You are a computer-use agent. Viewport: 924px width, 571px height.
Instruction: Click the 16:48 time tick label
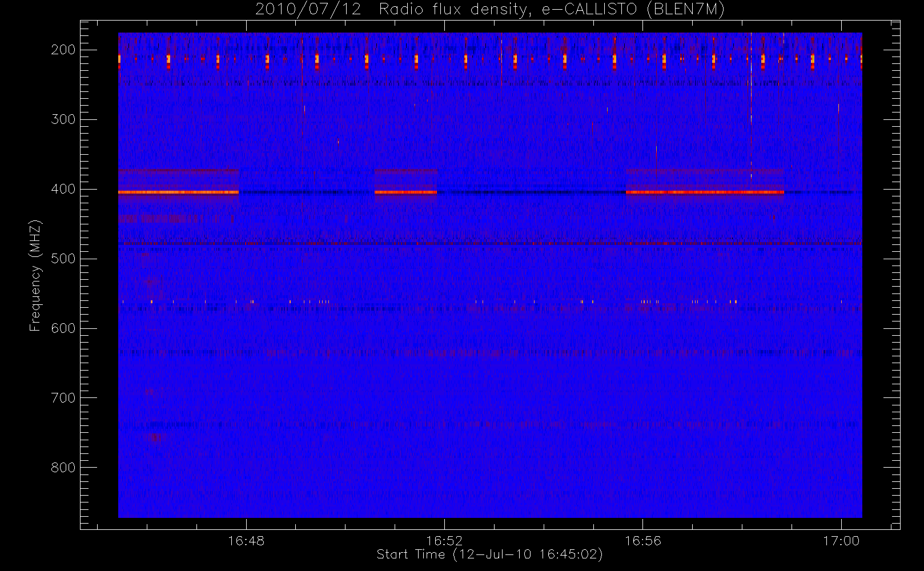(246, 541)
